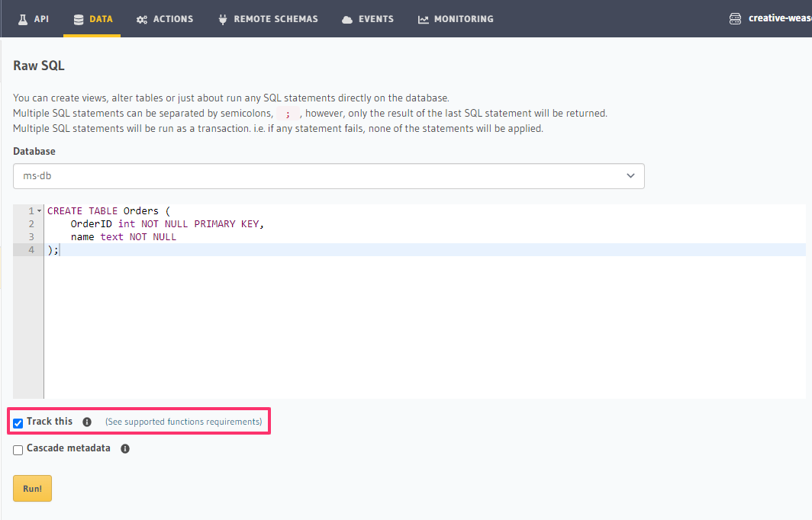Click the dropdown chevron on the ms-db selector
This screenshot has width=812, height=520.
tap(631, 175)
